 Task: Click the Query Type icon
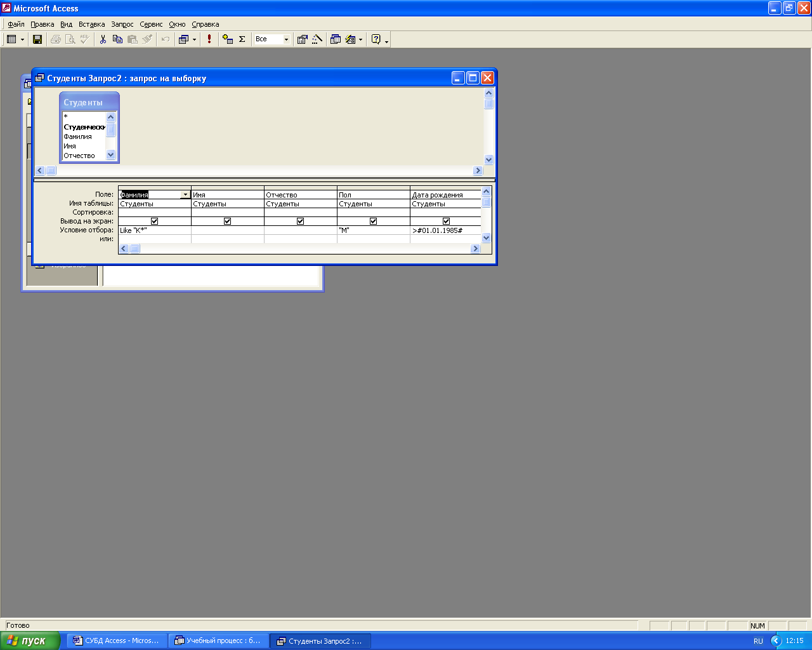click(x=183, y=39)
